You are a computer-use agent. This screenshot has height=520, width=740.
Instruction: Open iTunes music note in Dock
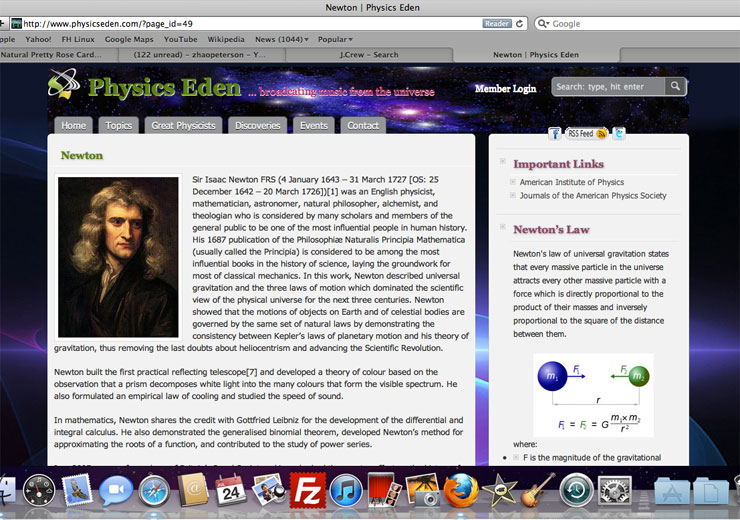coord(346,491)
